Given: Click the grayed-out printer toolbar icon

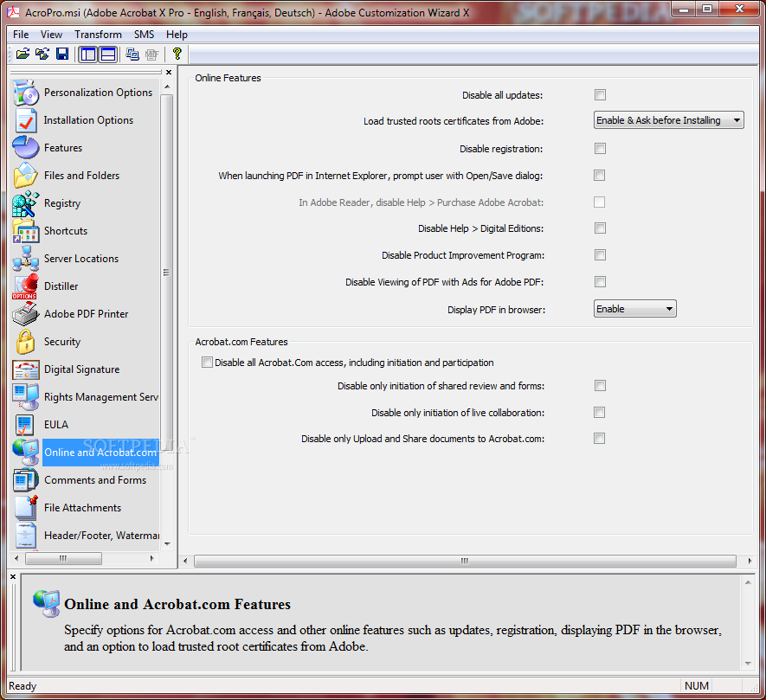Looking at the screenshot, I should (152, 55).
